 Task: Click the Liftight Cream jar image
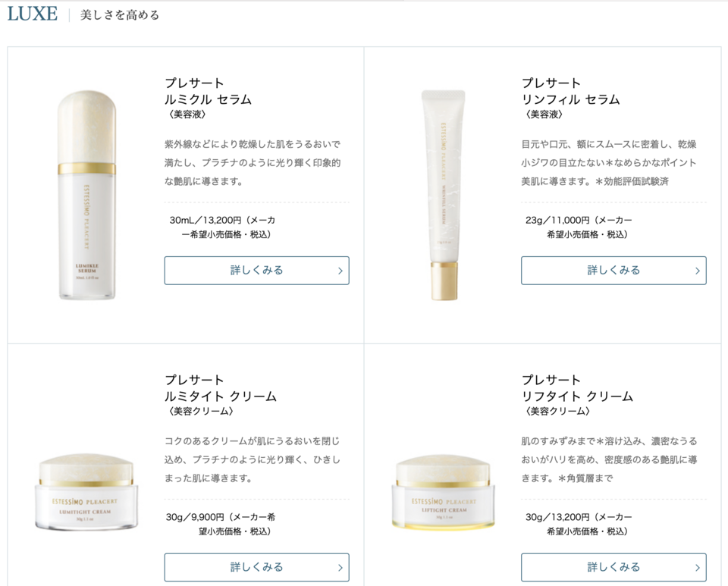click(444, 492)
